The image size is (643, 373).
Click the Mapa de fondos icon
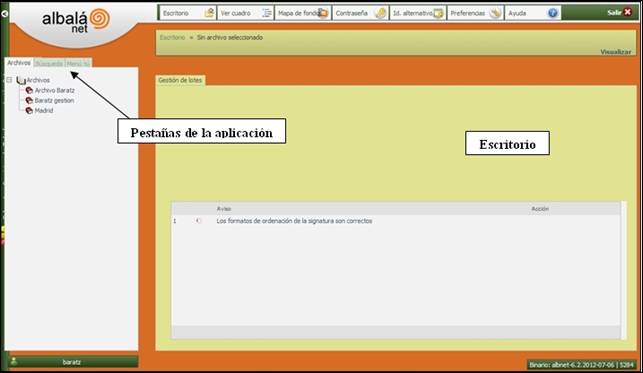coord(324,13)
